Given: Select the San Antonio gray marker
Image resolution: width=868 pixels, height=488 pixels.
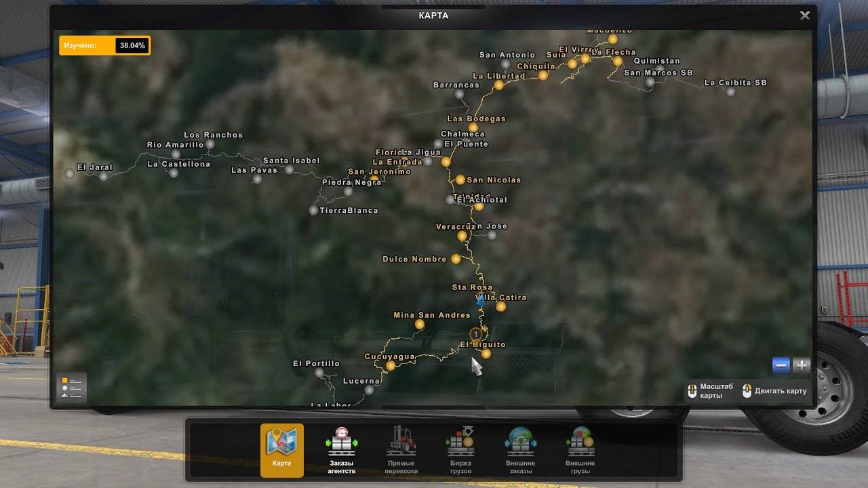Looking at the screenshot, I should click(505, 64).
